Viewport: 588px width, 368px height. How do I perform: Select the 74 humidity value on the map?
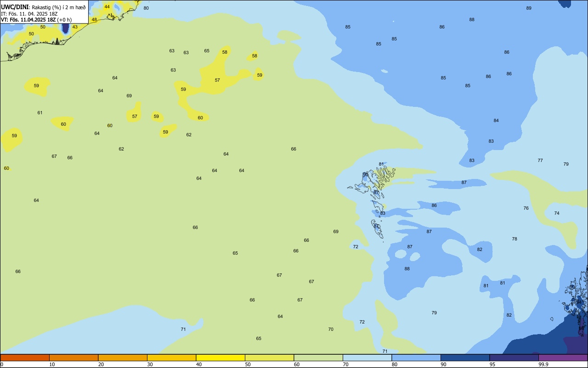coord(557,213)
